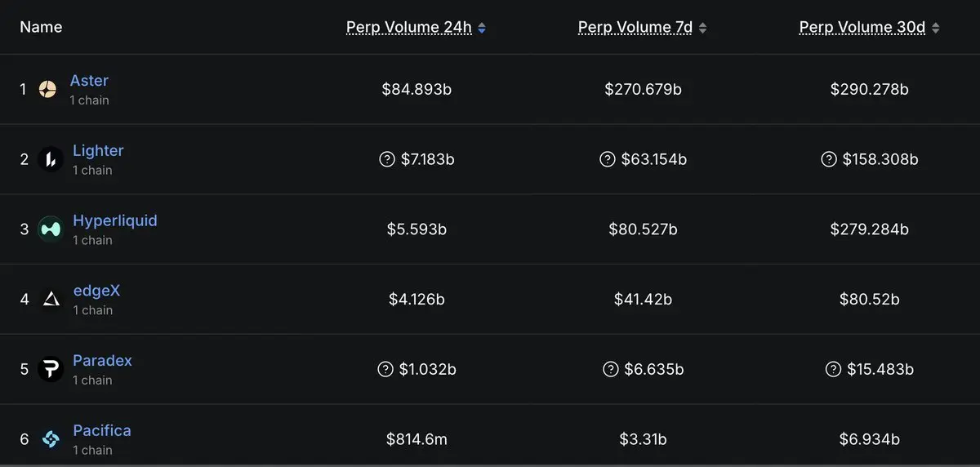
Task: Click the Lighter protocol logo icon
Action: click(51, 160)
